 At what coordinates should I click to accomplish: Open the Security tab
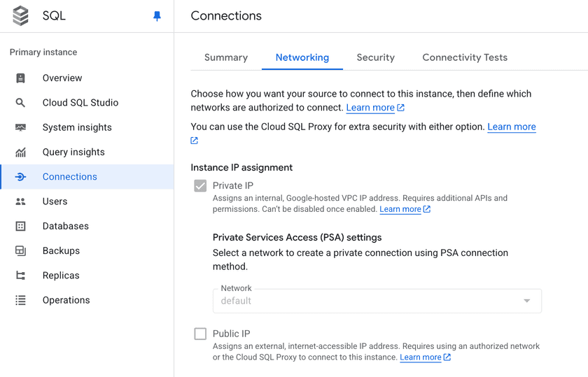[x=376, y=57]
